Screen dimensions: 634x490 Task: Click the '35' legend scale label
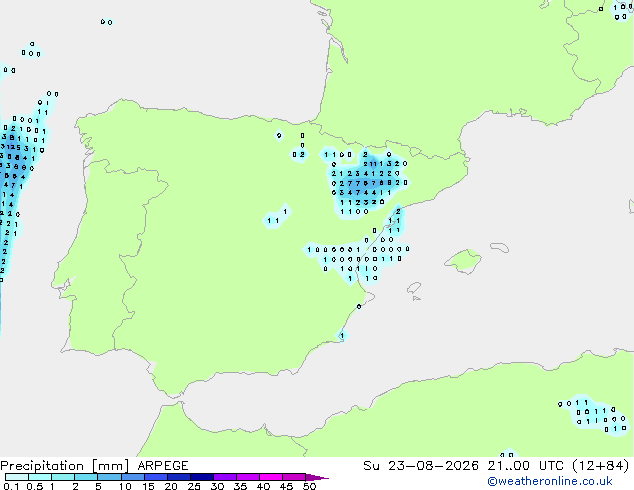click(240, 486)
